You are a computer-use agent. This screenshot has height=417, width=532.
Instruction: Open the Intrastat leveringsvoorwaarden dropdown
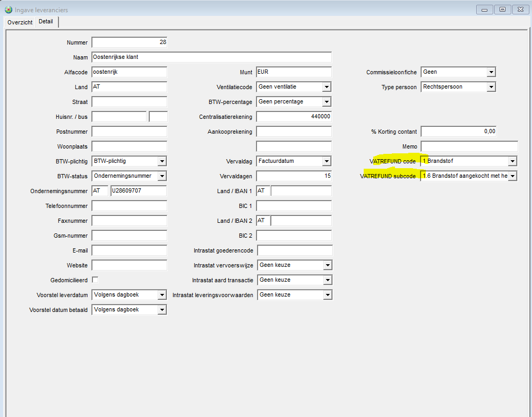(x=328, y=295)
